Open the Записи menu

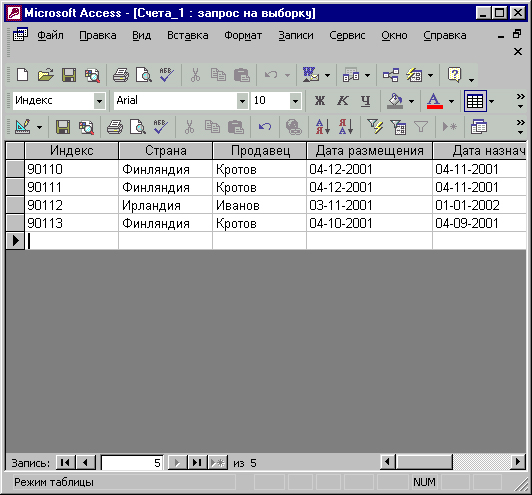click(296, 35)
